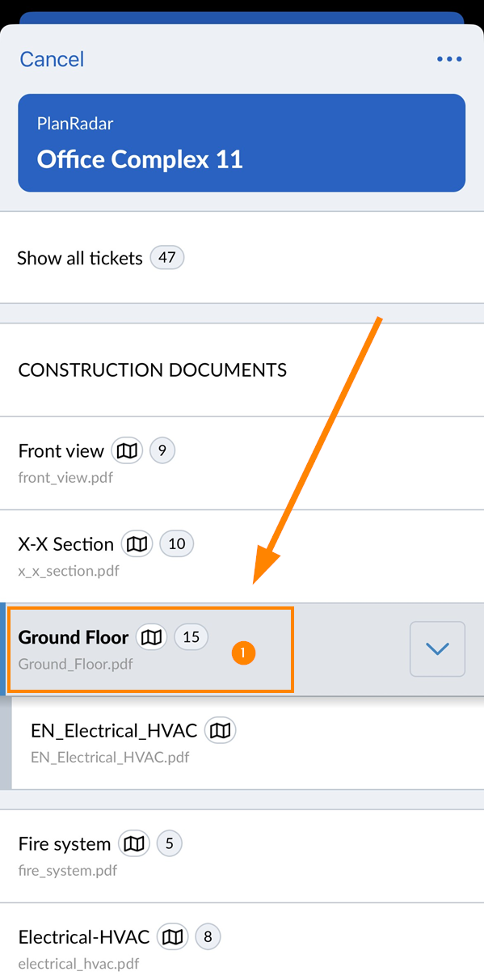
Task: Tap the map icon beside X-X Section
Action: tap(137, 543)
